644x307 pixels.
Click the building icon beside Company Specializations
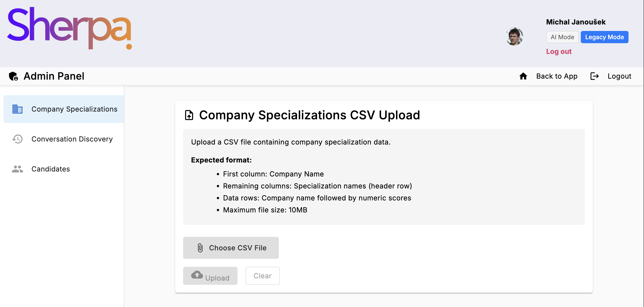pos(17,109)
